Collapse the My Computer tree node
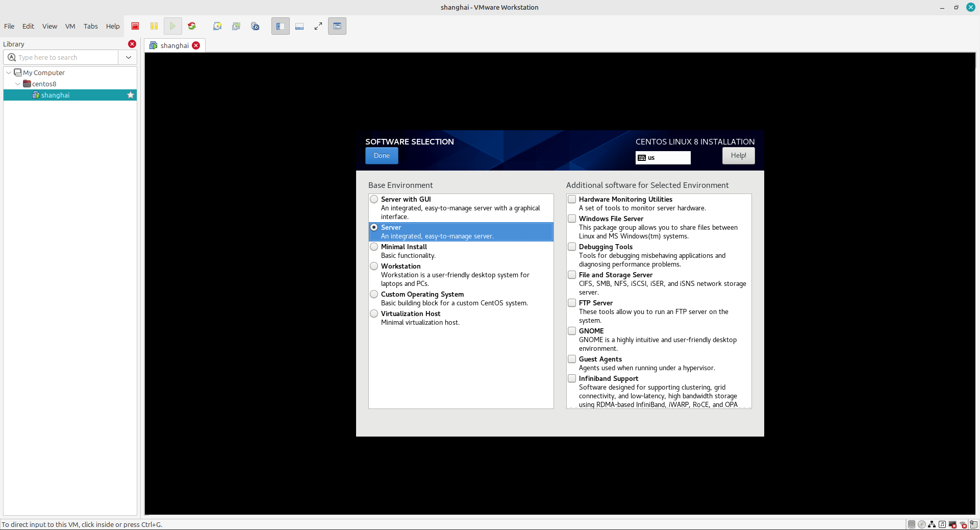 (9, 73)
